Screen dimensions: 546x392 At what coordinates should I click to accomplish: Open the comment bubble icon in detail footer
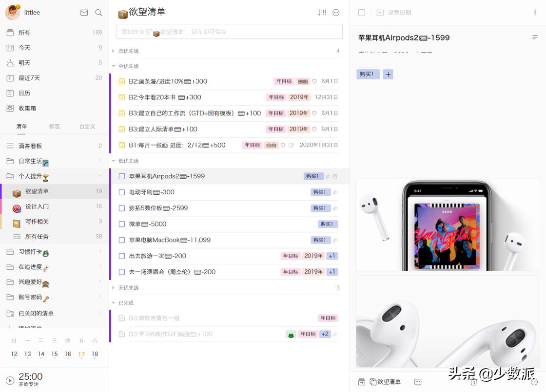click(x=417, y=382)
